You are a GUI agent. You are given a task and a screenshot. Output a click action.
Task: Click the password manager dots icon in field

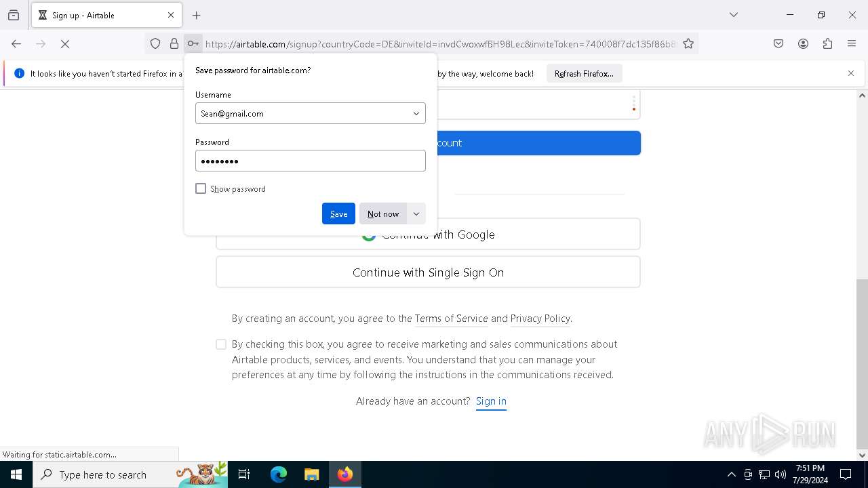[633, 104]
